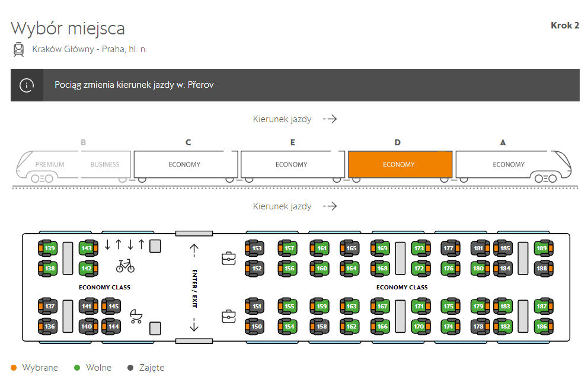This screenshot has width=588, height=376.
Task: Select seat 183
Action: pyautogui.click(x=503, y=306)
